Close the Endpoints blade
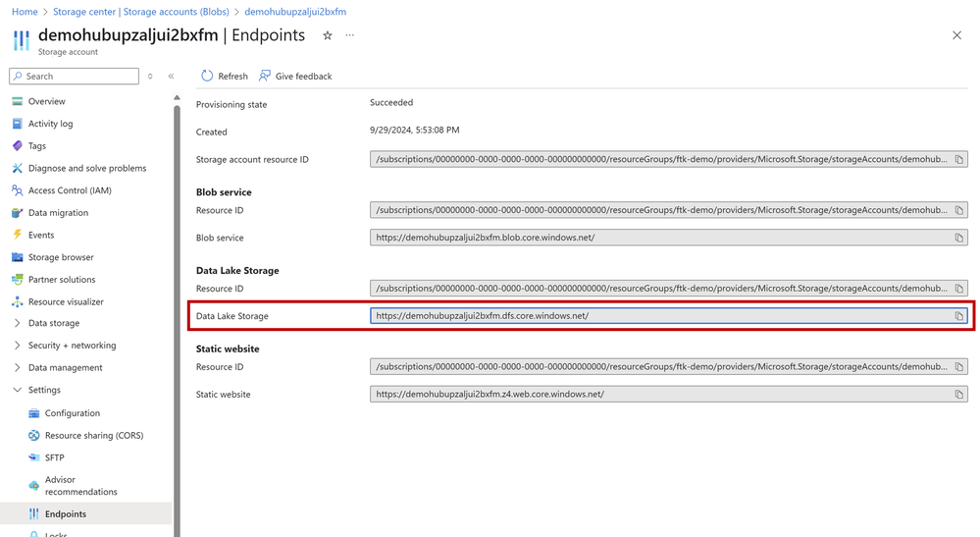Image resolution: width=980 pixels, height=537 pixels. coord(956,35)
